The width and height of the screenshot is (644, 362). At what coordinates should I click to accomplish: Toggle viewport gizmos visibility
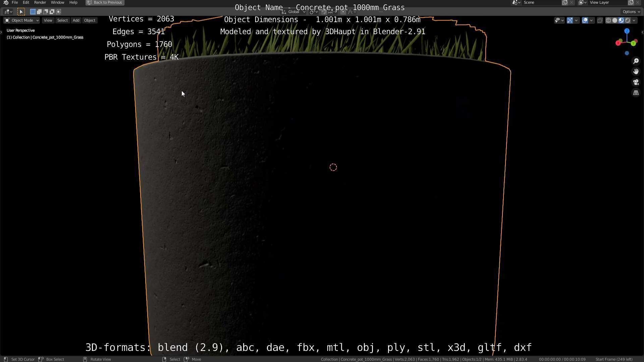point(570,20)
